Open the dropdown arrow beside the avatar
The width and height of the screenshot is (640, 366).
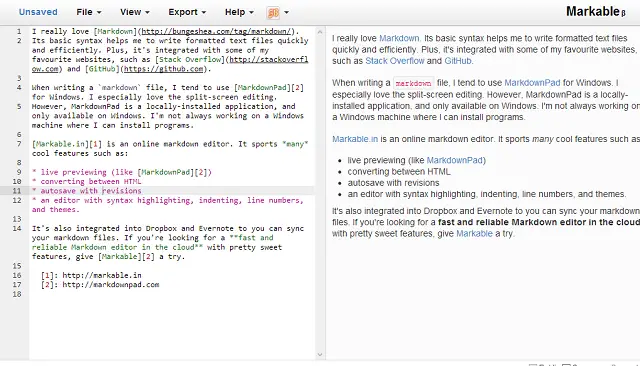287,13
